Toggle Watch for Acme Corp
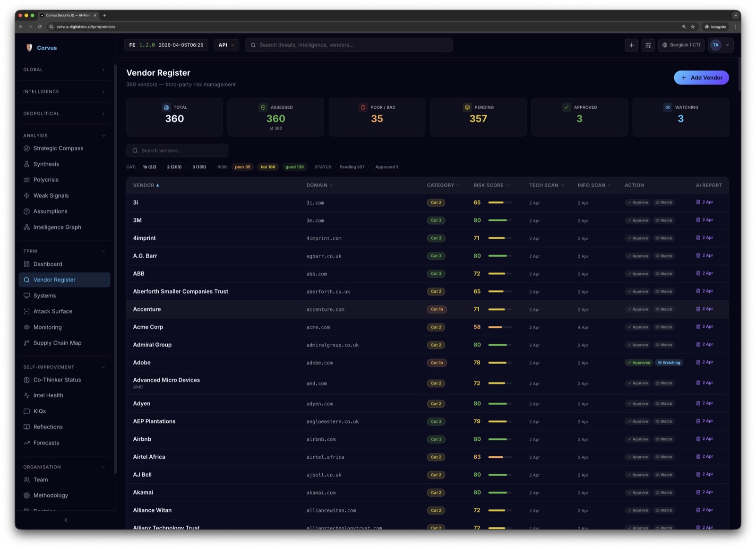Image resolution: width=756 pixels, height=549 pixels. [664, 327]
